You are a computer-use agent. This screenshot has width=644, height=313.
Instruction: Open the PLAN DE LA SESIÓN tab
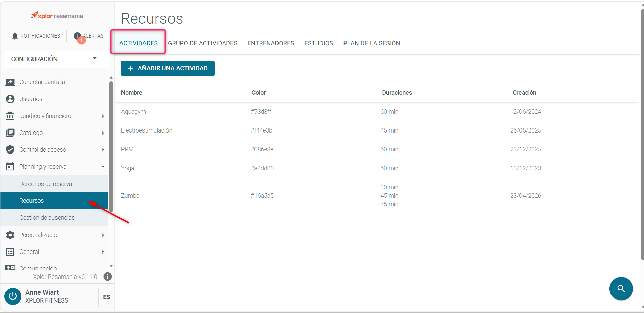coord(372,43)
